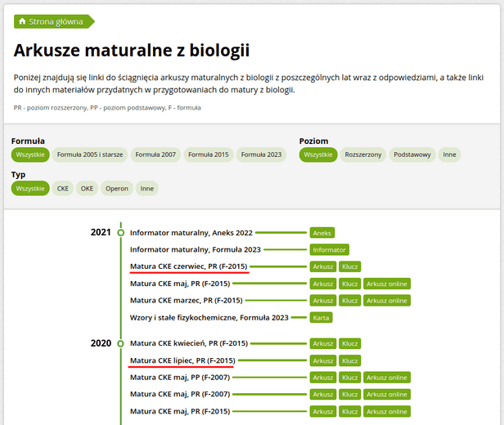Open Arkusz for maj PR (F-2007)

point(323,395)
